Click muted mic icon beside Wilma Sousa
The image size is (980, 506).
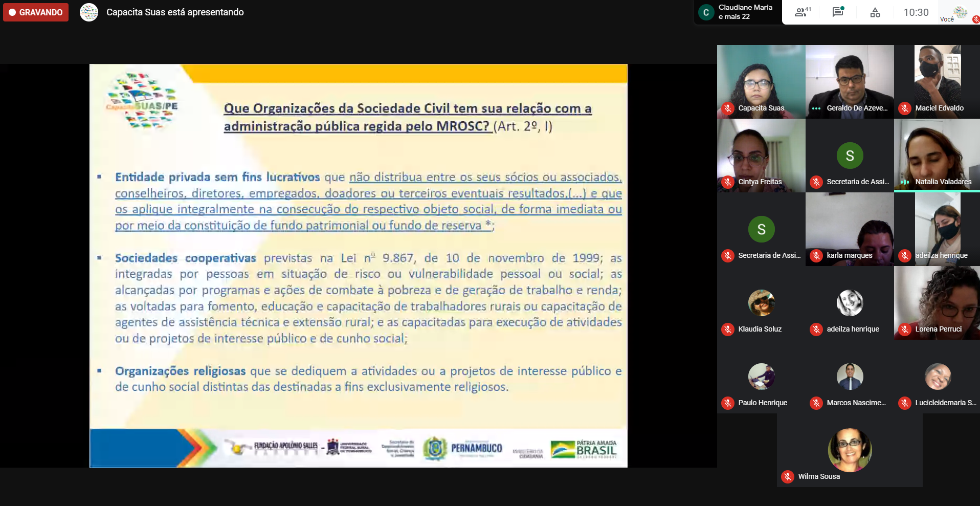[x=788, y=477]
